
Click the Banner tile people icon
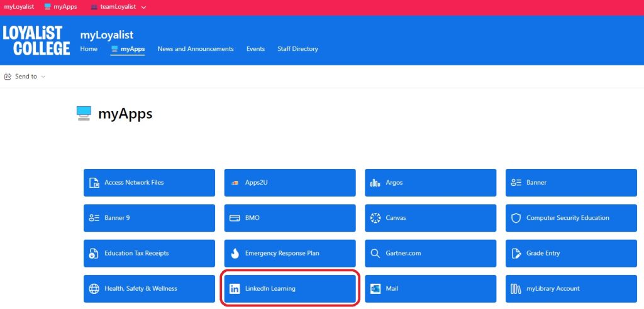click(x=516, y=183)
